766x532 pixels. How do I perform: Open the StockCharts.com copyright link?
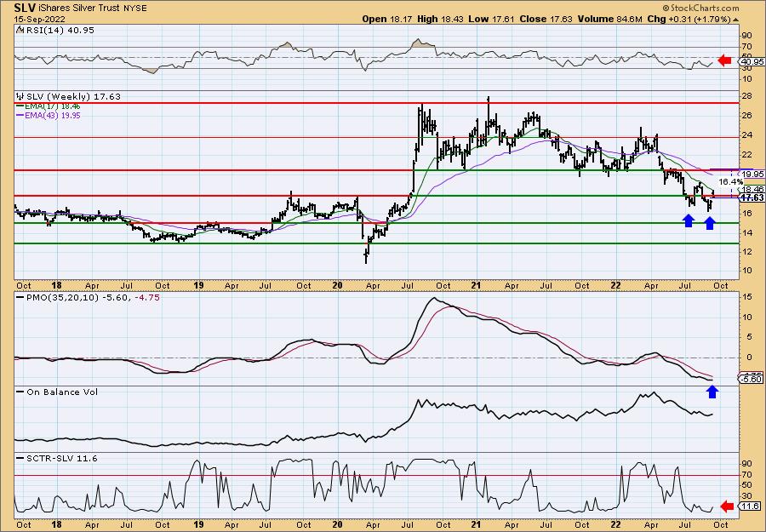click(x=701, y=9)
